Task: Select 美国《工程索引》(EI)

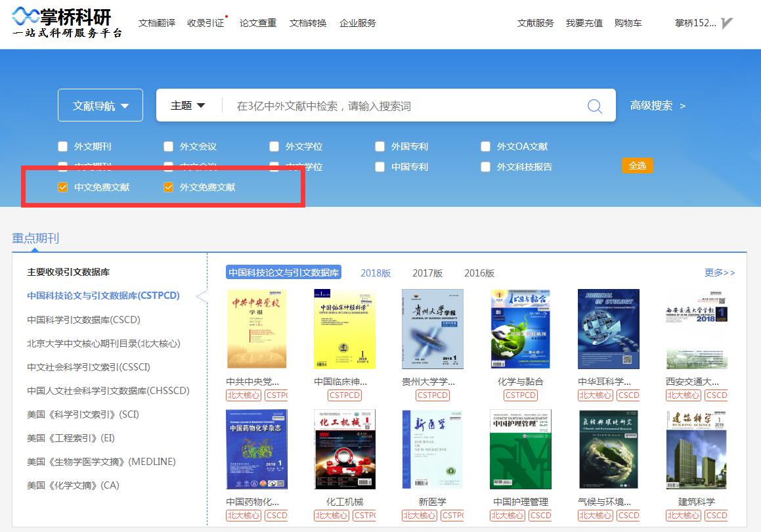Action: coord(71,438)
